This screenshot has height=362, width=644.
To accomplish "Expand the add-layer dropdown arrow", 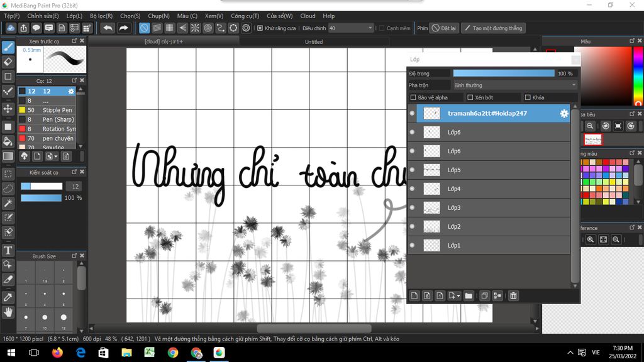I will (458, 296).
